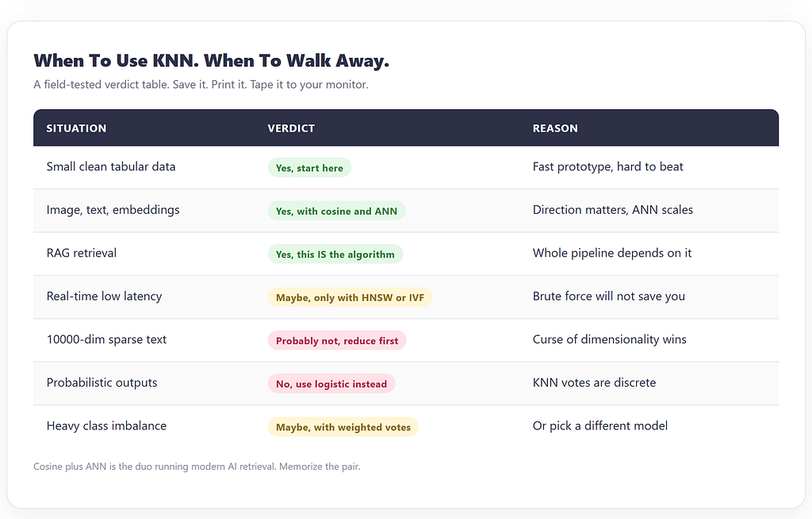Click the VERDICT column header
Screen dimensions: 812x519
291,128
